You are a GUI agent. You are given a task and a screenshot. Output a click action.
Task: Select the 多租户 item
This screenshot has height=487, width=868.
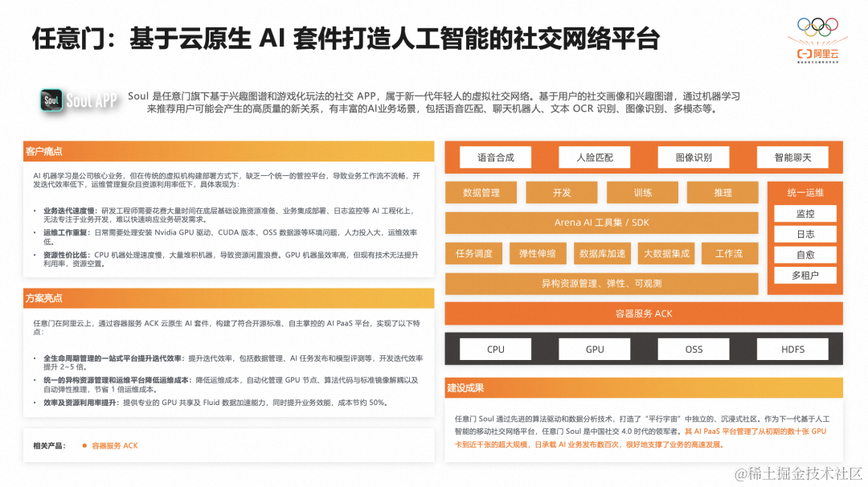tap(805, 275)
